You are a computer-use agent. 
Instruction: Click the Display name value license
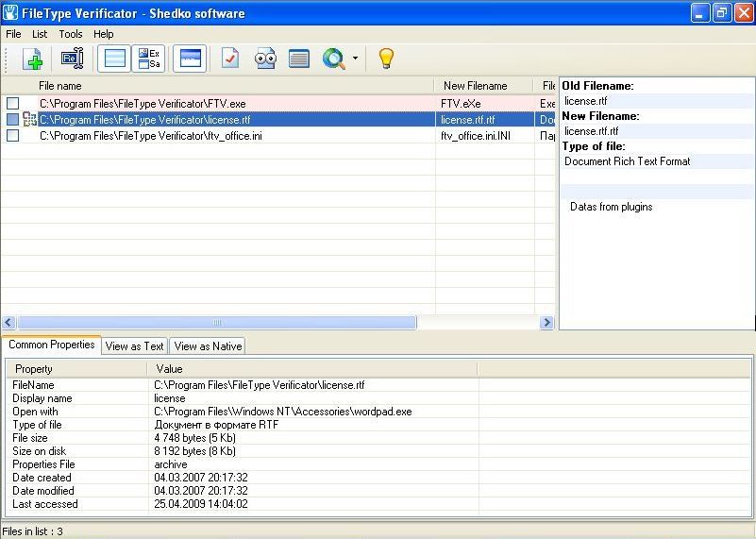(170, 398)
